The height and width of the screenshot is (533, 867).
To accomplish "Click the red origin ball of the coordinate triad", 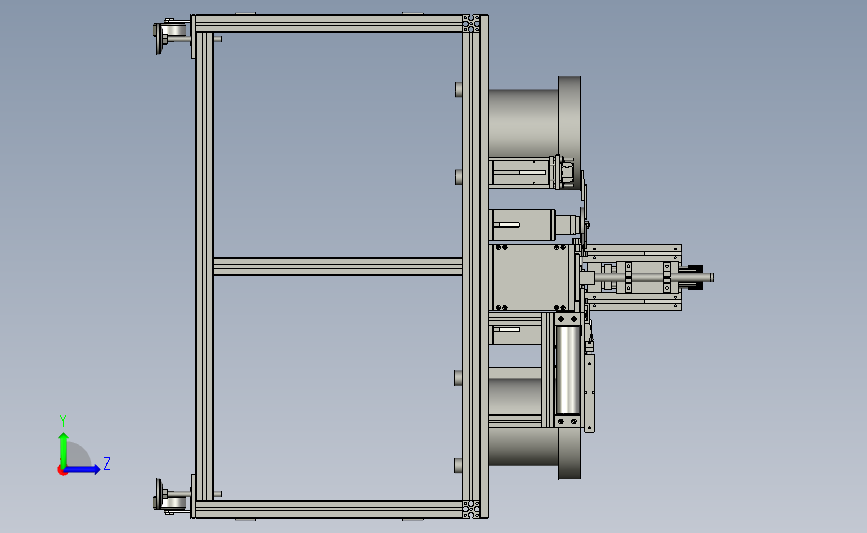I will click(x=62, y=470).
